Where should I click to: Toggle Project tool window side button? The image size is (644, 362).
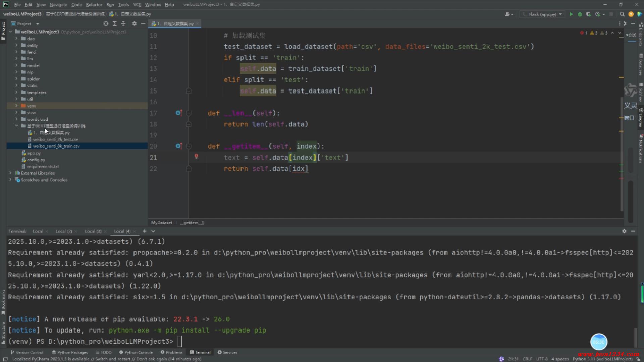tap(3, 30)
